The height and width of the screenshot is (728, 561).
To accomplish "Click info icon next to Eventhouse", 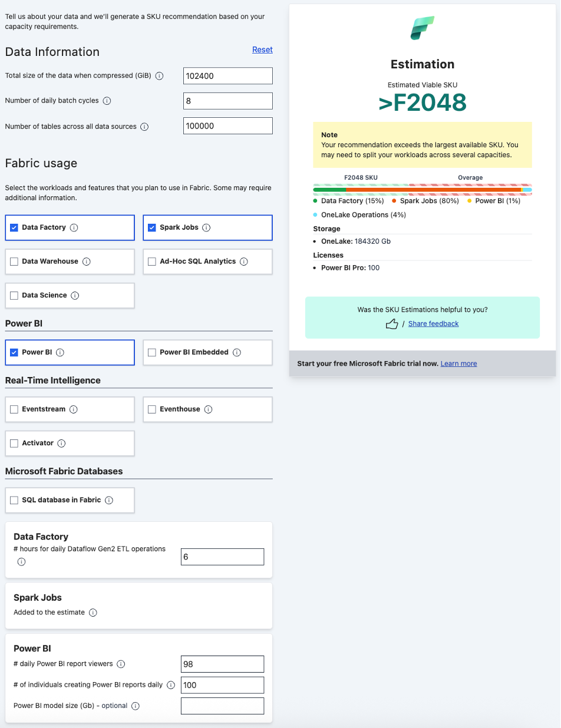I will point(209,409).
